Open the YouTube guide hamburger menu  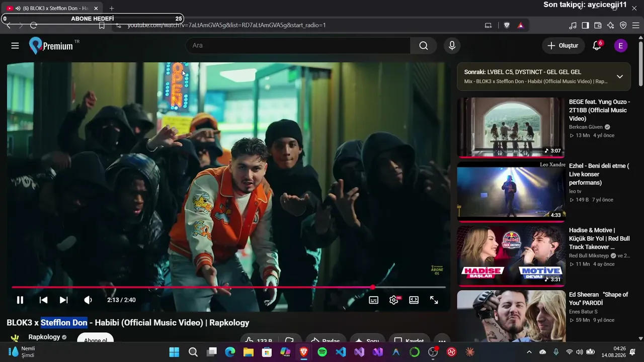pos(15,46)
